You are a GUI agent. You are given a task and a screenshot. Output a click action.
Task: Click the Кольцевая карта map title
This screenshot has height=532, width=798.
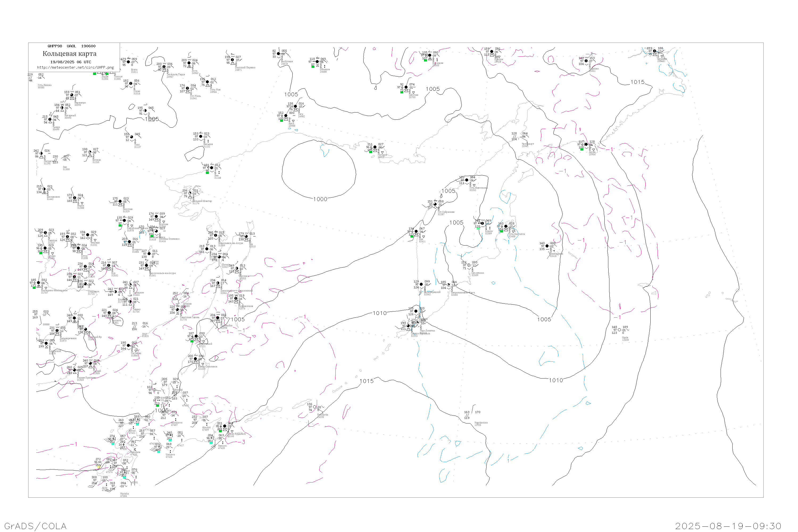[x=69, y=54]
